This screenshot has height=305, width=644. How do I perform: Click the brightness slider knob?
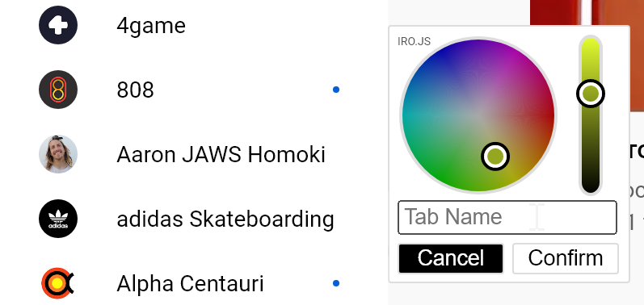tap(591, 94)
